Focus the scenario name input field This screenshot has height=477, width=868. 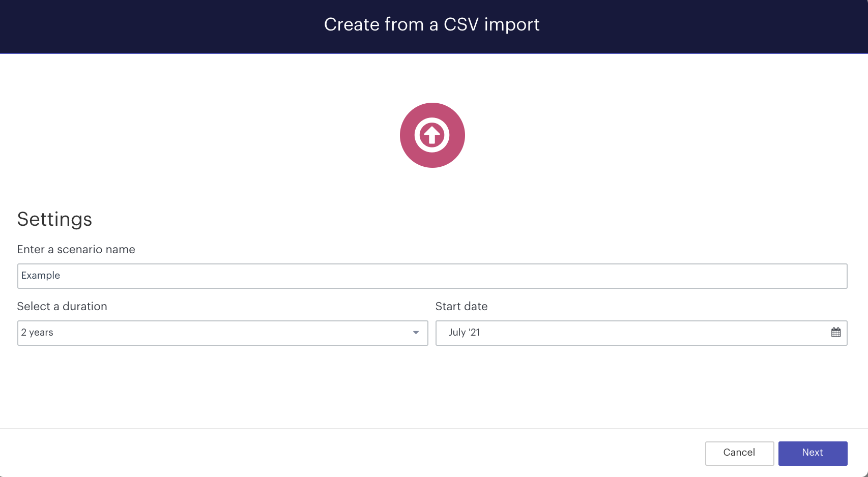[x=432, y=276]
